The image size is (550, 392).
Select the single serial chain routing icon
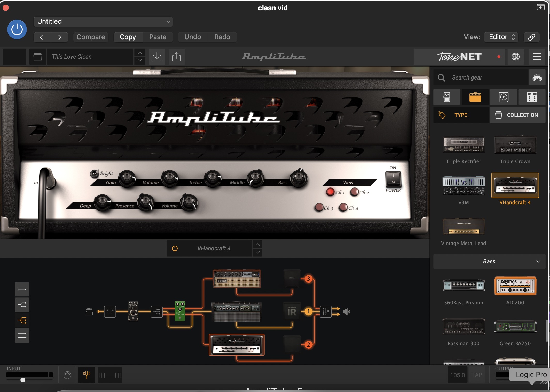[22, 289]
